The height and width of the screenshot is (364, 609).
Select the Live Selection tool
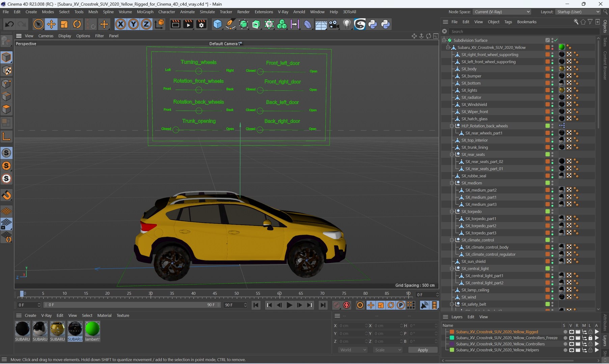[38, 24]
